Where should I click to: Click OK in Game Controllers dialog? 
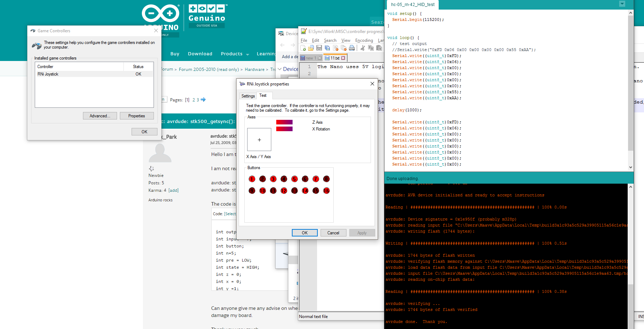coord(144,132)
